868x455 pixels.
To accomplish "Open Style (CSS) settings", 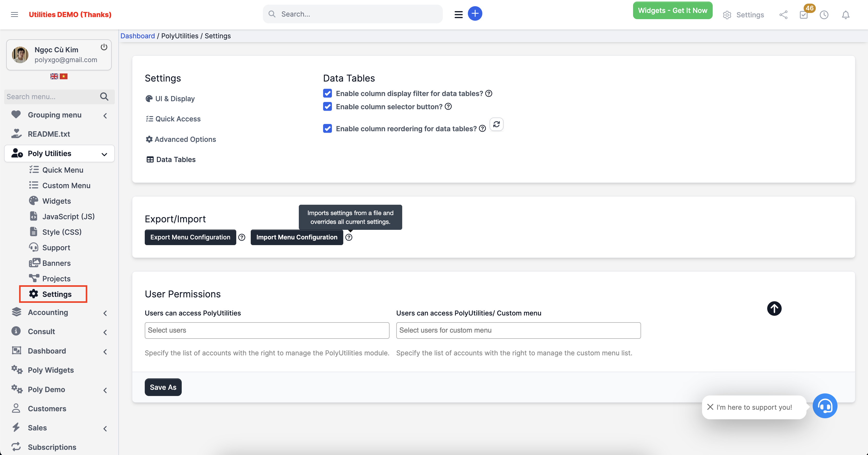I will 62,232.
